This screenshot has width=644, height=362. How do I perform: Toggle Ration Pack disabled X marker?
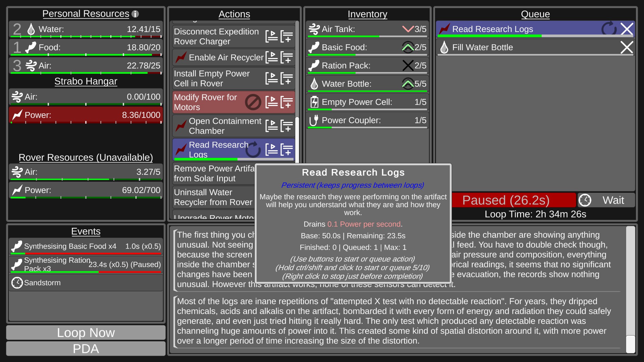click(x=408, y=65)
